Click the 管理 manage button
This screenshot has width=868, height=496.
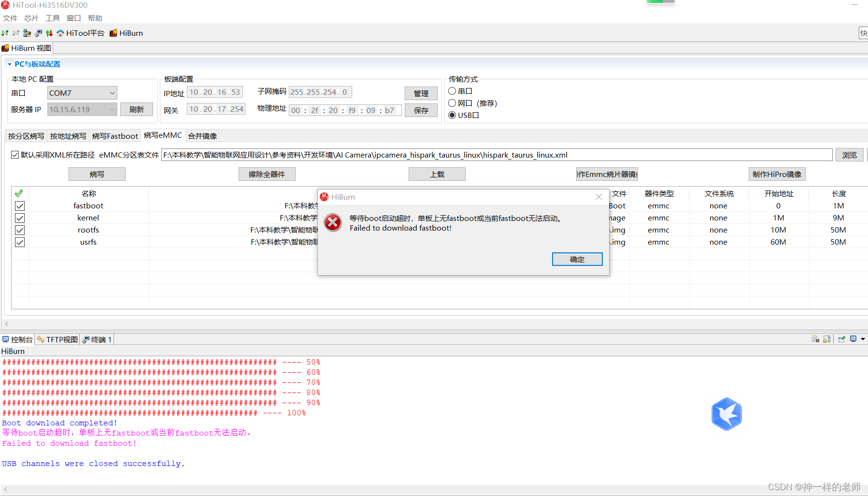(421, 93)
